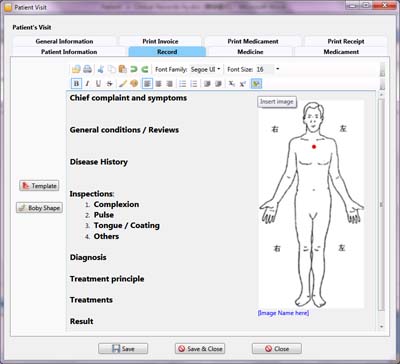This screenshot has height=364, width=400.
Task: Click the Patient Visit window title icon
Action: [x=8, y=7]
